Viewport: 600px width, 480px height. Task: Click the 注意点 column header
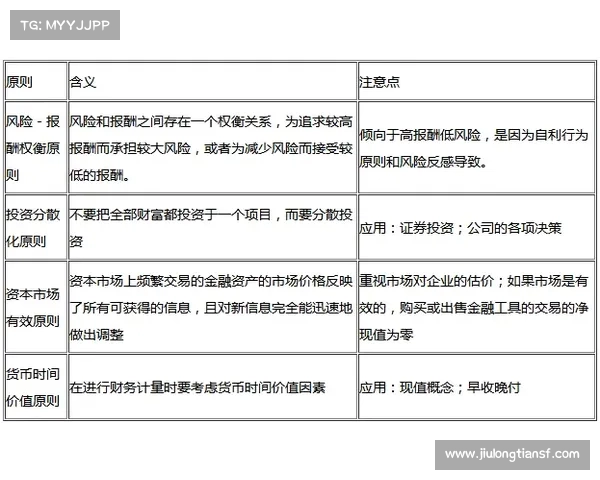pyautogui.click(x=380, y=82)
